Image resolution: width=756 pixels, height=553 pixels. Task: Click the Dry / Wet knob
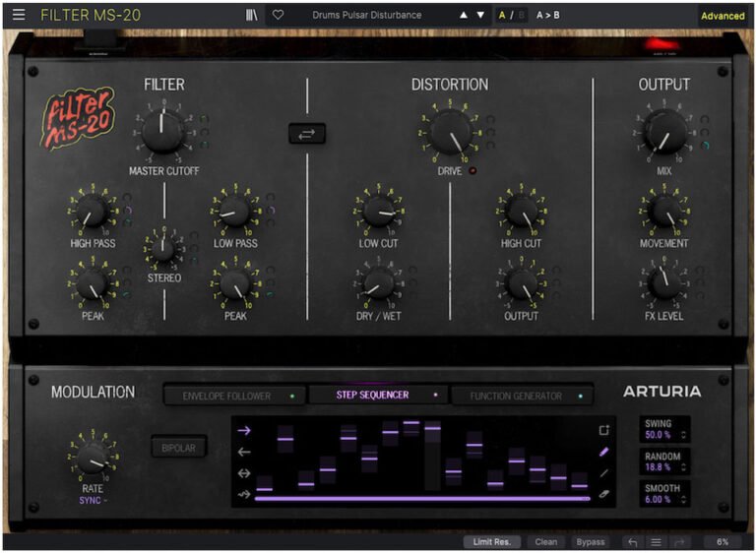(x=378, y=284)
